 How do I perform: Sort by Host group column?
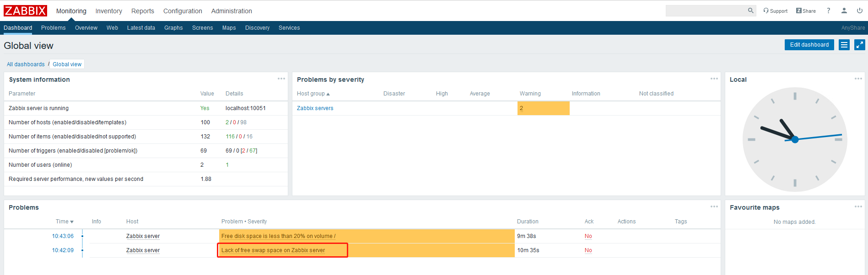(313, 94)
